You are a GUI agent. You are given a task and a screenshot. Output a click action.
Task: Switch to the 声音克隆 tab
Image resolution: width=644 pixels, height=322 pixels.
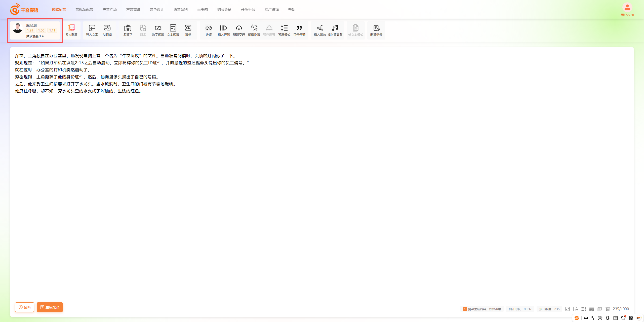pos(133,10)
